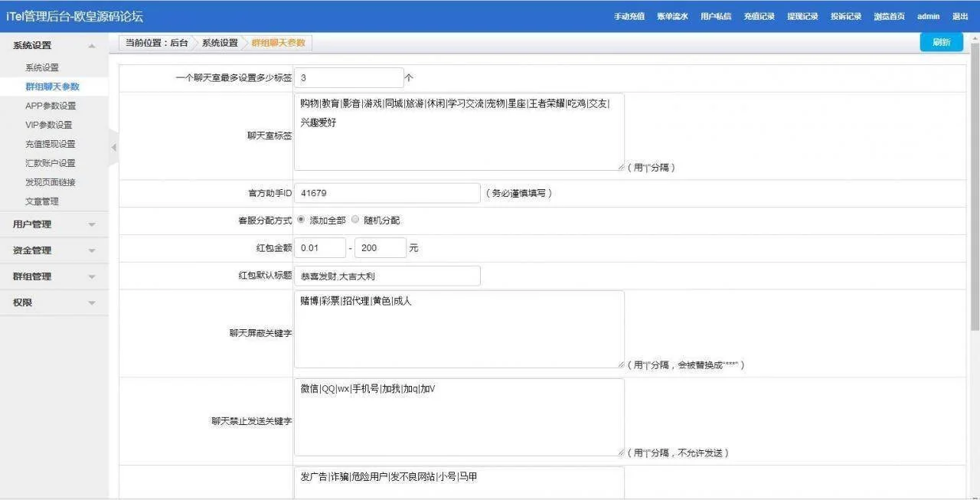Click the 红包默认标题 text field
The height and width of the screenshot is (500, 980).
coord(387,276)
